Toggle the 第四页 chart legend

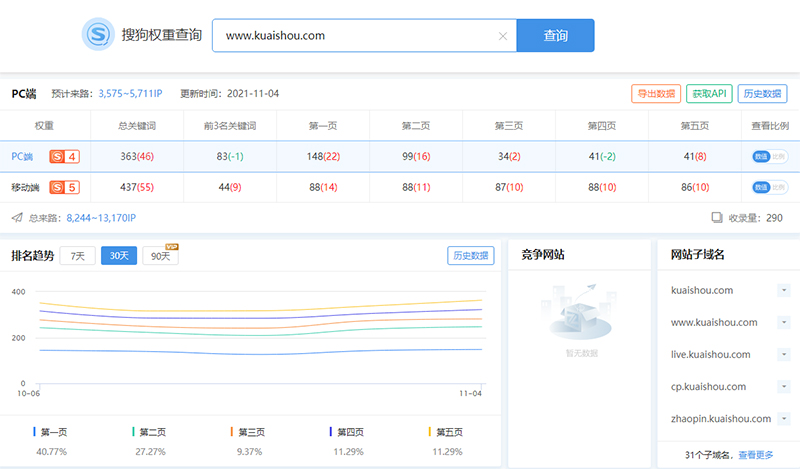(347, 432)
